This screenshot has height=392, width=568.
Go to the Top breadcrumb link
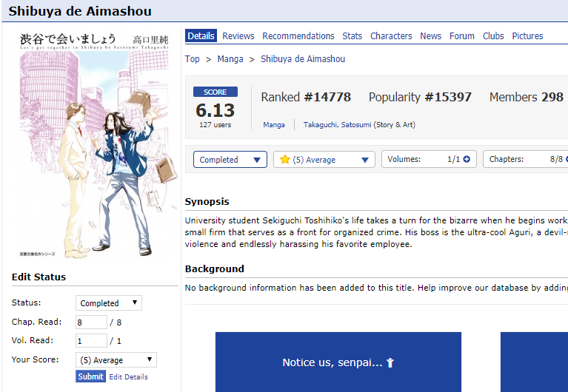coord(192,59)
